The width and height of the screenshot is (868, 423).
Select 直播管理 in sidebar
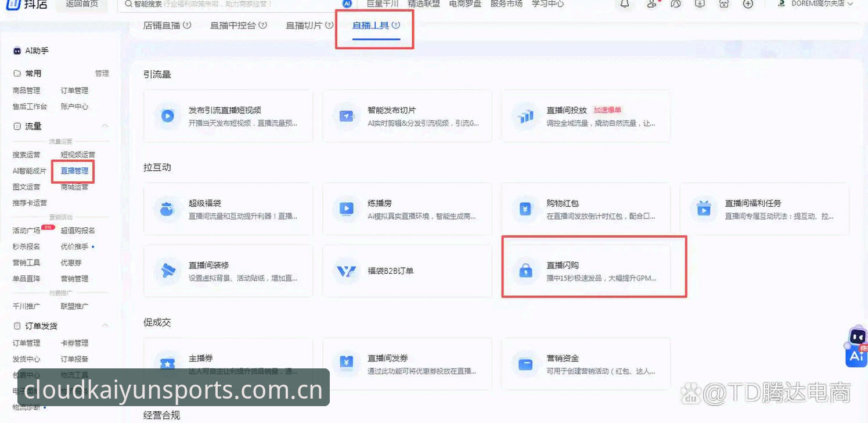(x=75, y=171)
